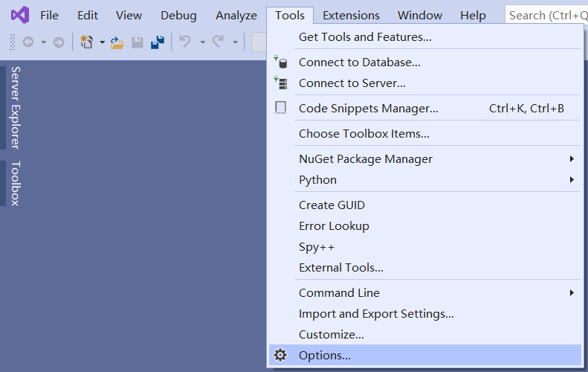Select the Python menu entry
588x372 pixels.
coord(425,180)
